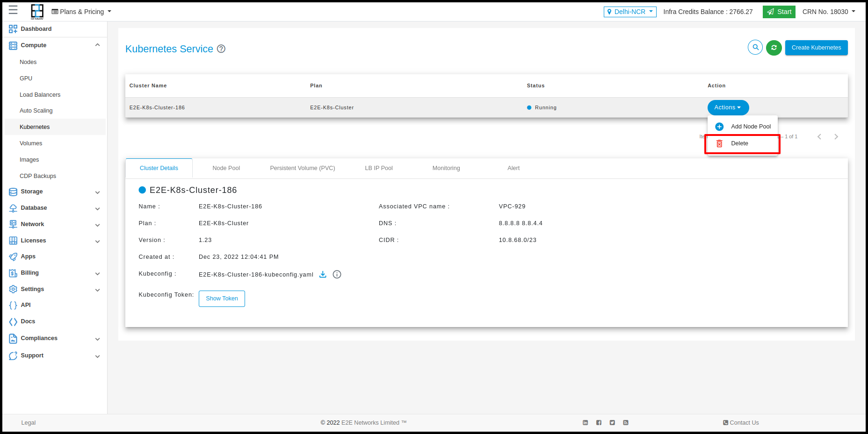The height and width of the screenshot is (434, 868).
Task: Open Auto Scaling in sidebar
Action: coord(36,111)
